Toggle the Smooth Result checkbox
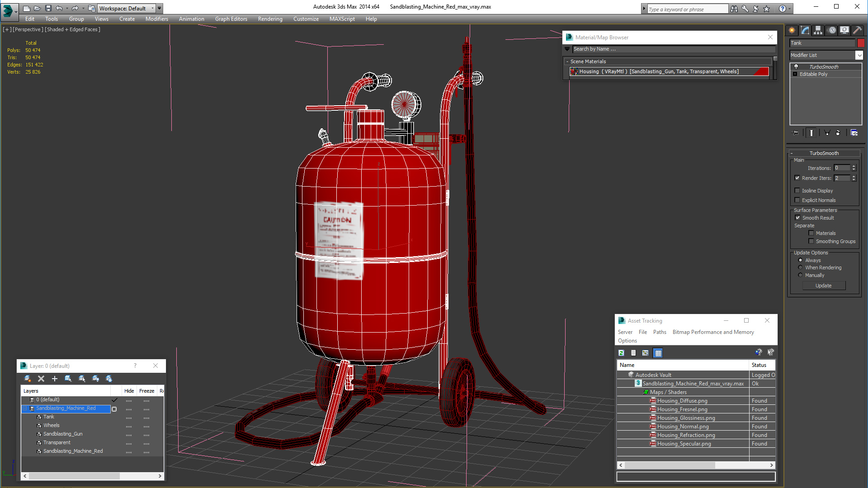 pyautogui.click(x=798, y=218)
